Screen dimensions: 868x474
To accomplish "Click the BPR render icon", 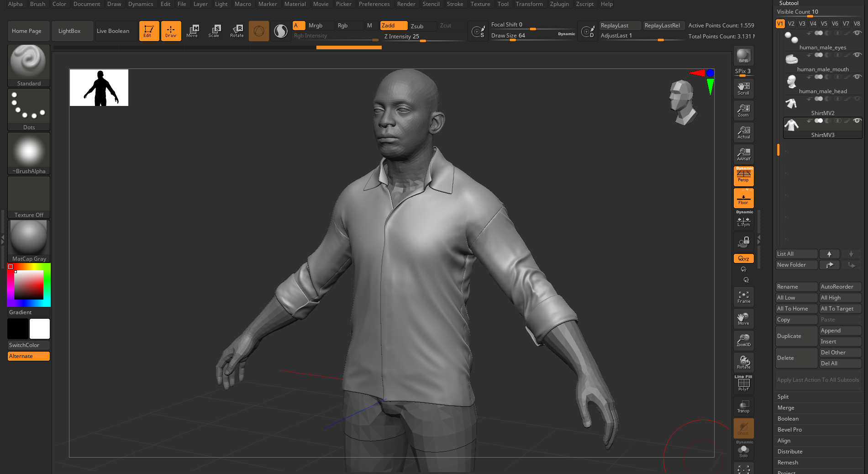I will pyautogui.click(x=743, y=56).
